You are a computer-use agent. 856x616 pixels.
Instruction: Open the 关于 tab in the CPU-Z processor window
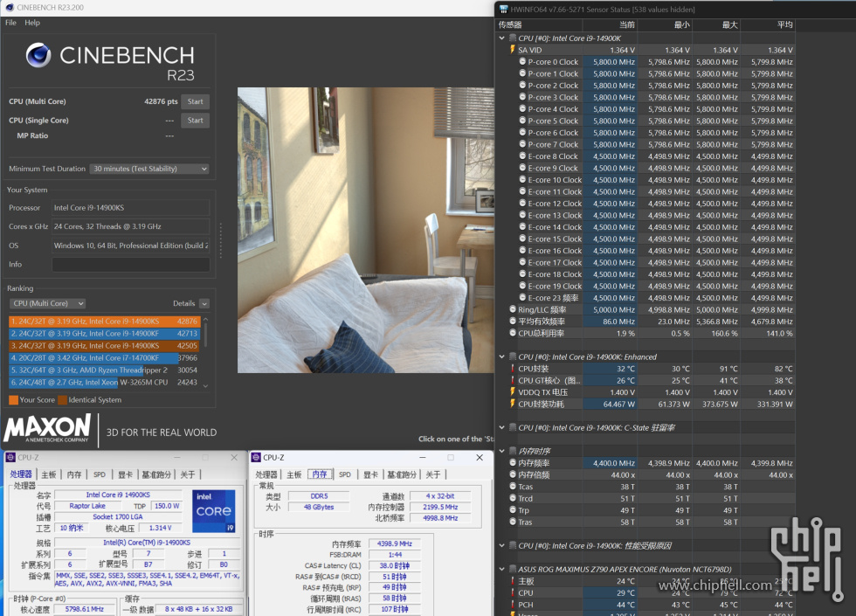click(x=188, y=474)
